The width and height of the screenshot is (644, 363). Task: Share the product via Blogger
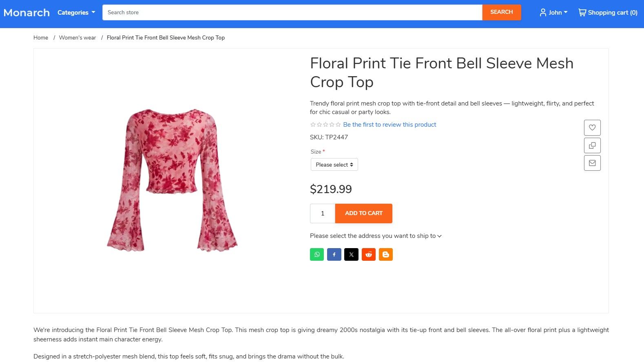click(x=385, y=254)
